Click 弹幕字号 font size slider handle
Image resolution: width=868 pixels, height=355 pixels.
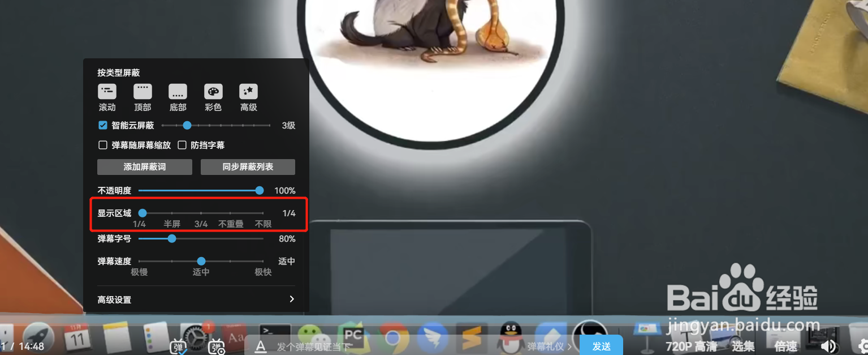(x=172, y=238)
